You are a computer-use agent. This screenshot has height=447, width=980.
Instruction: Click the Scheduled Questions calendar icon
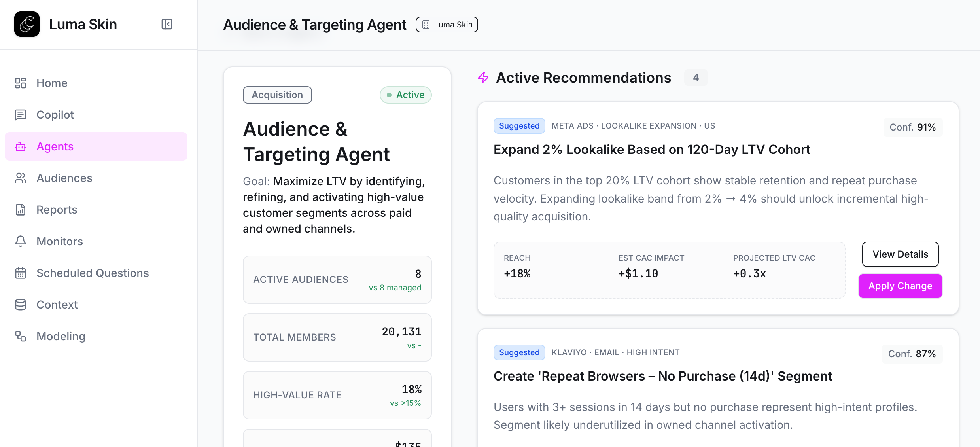coord(21,273)
